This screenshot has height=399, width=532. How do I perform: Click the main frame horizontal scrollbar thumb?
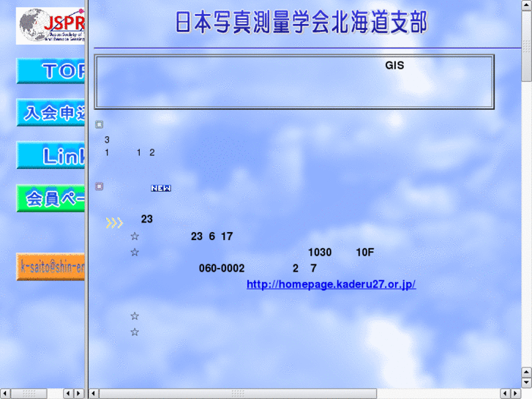pos(238,394)
